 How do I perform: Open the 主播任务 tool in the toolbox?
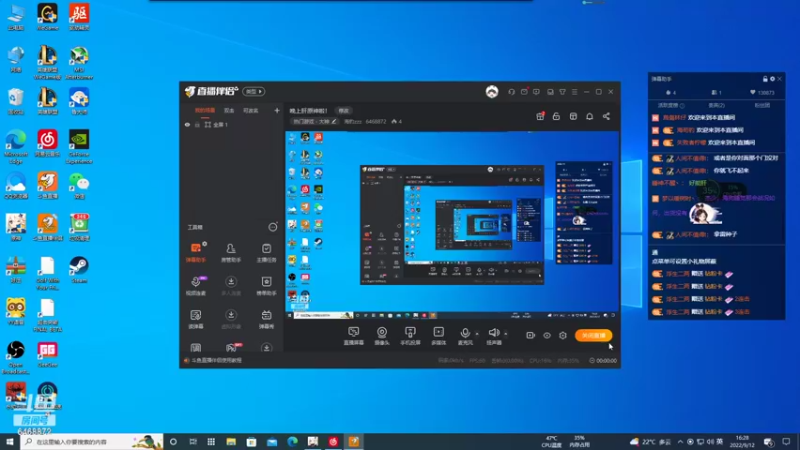266,253
